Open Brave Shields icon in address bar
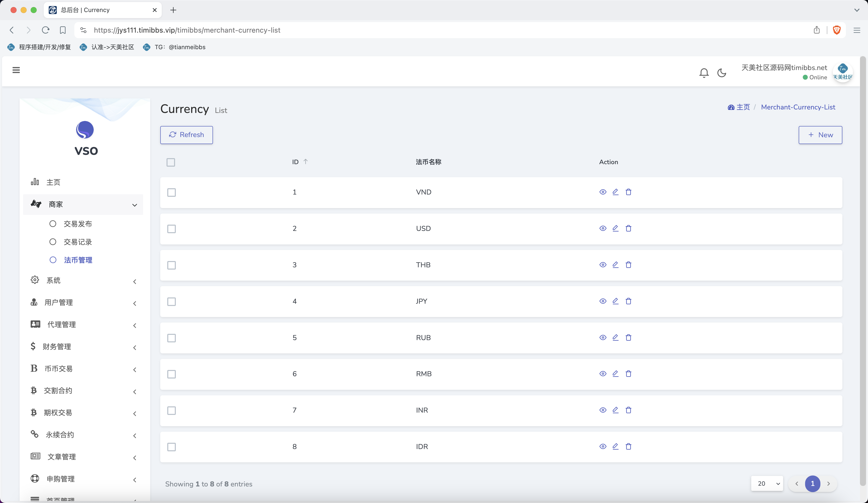The image size is (868, 503). click(837, 30)
